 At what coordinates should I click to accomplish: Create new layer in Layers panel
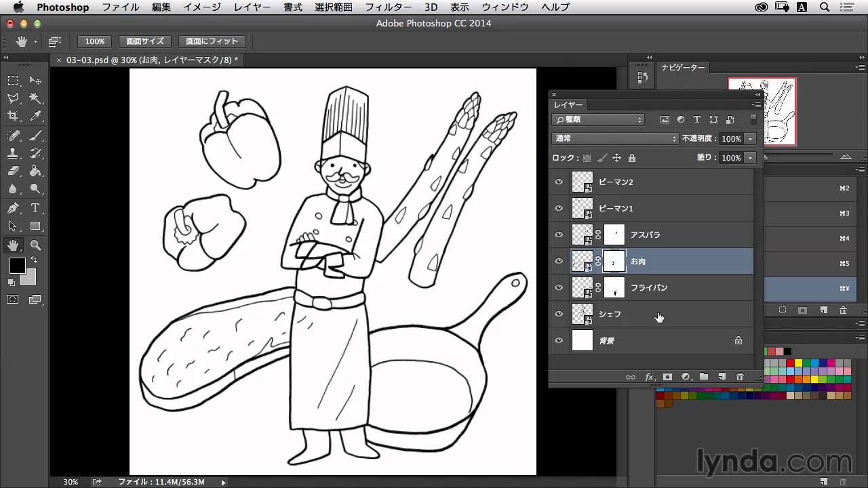[722, 377]
